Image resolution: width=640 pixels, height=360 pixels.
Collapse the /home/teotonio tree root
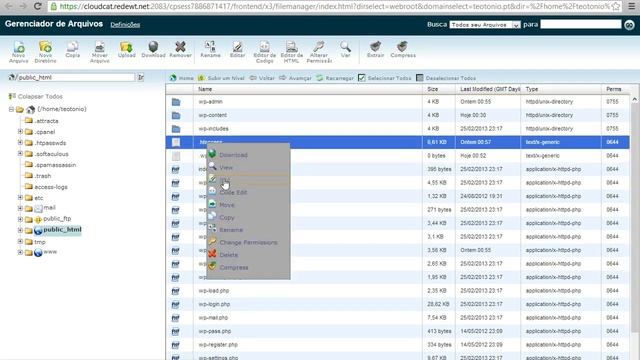(x=11, y=109)
